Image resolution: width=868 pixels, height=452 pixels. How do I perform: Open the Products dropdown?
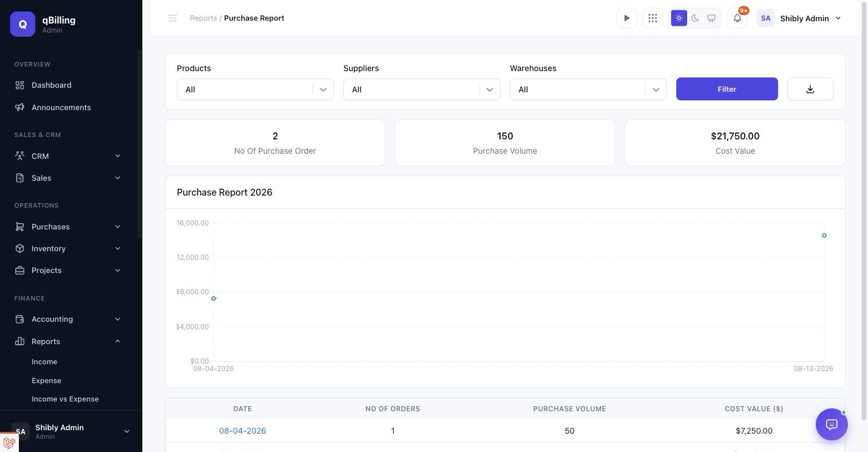click(255, 89)
